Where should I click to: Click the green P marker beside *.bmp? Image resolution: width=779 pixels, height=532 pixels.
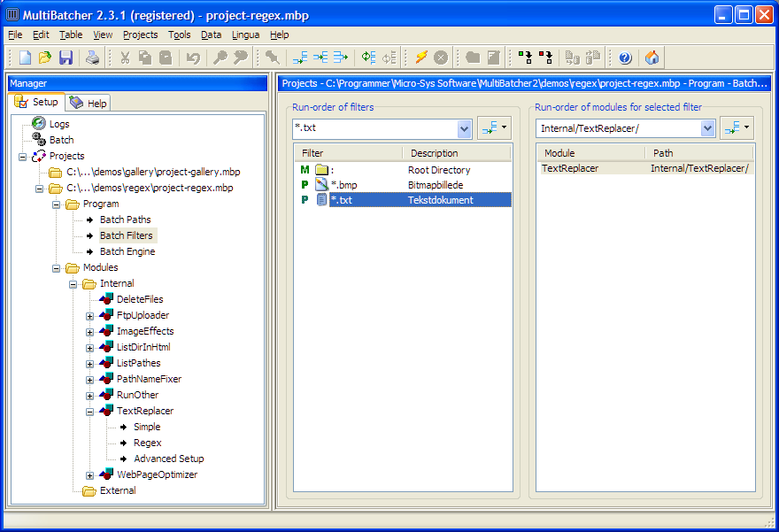pyautogui.click(x=305, y=185)
